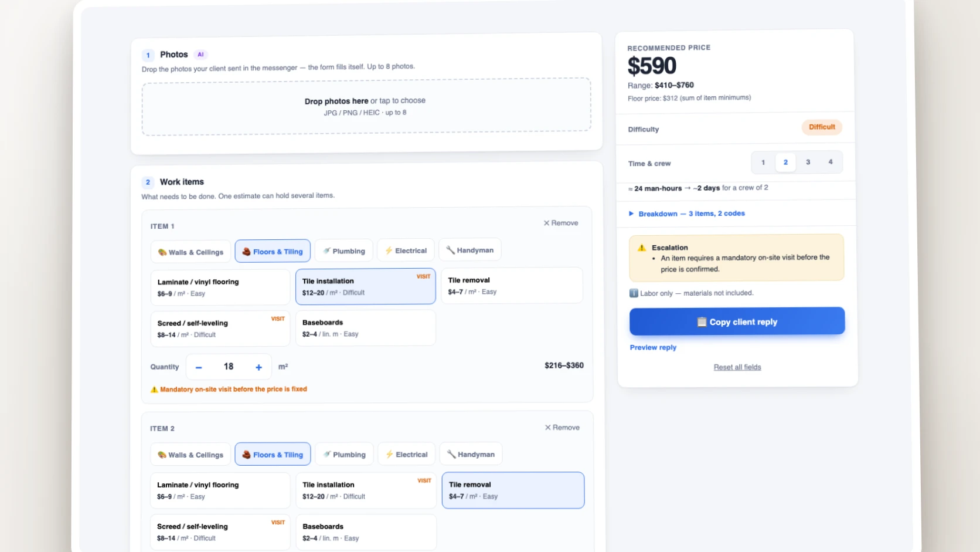Click the warning icon in the Escalation notice
The height and width of the screenshot is (552, 980).
642,248
